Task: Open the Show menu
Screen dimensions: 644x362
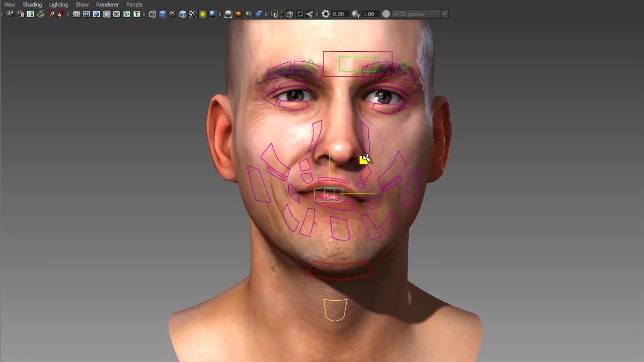Action: point(82,5)
